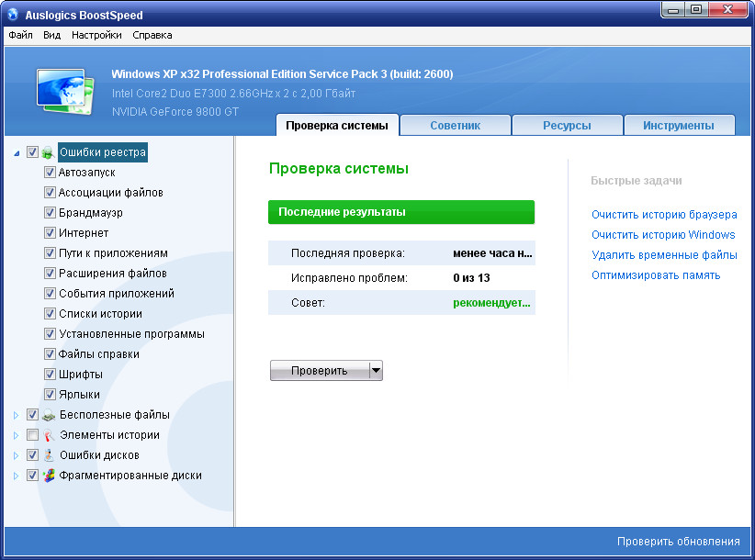The width and height of the screenshot is (755, 560).
Task: Enable the Элементы истории checkbox
Action: click(32, 435)
